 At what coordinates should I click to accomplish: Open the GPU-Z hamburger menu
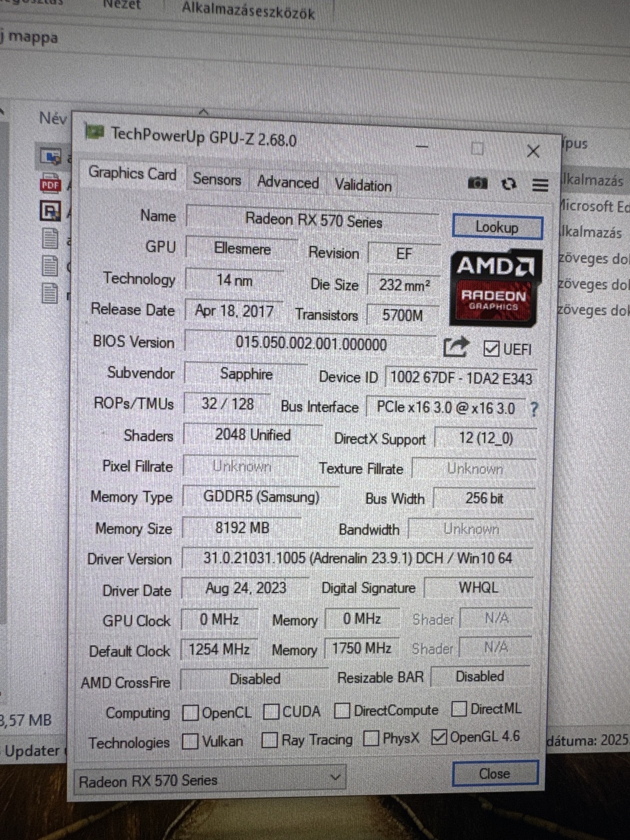coord(540,185)
